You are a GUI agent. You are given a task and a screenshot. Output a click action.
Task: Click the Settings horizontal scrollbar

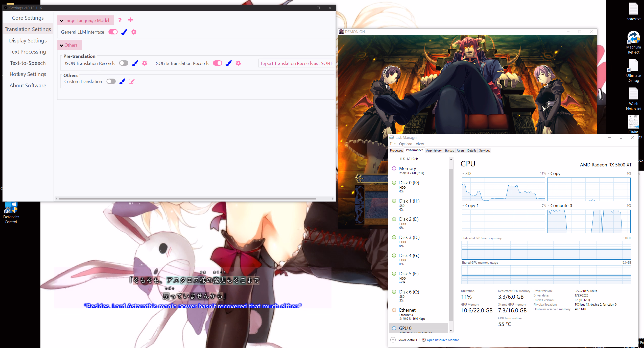click(187, 198)
